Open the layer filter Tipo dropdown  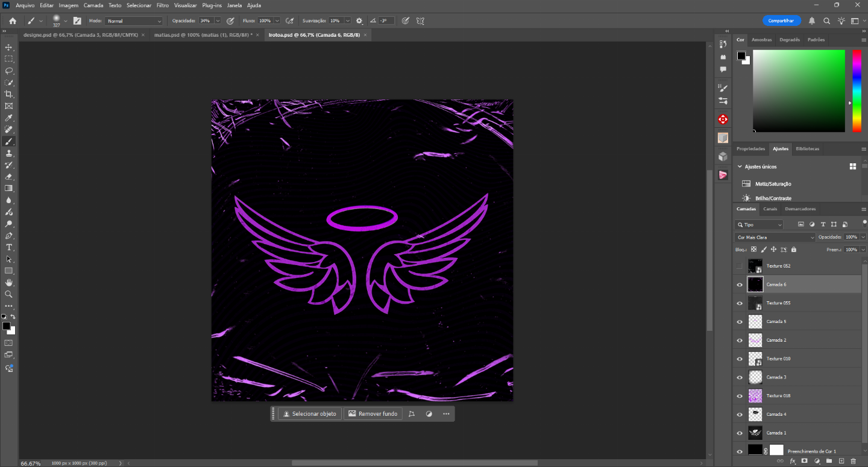[759, 225]
